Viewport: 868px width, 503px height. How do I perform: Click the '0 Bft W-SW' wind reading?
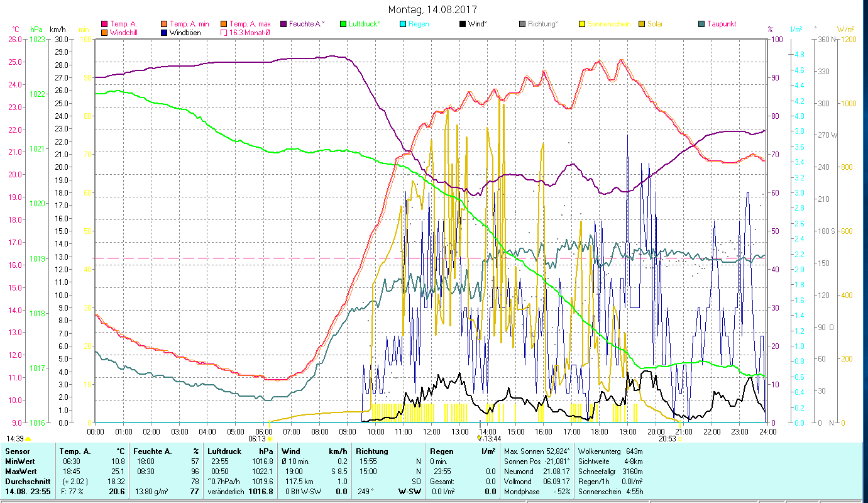(x=302, y=492)
